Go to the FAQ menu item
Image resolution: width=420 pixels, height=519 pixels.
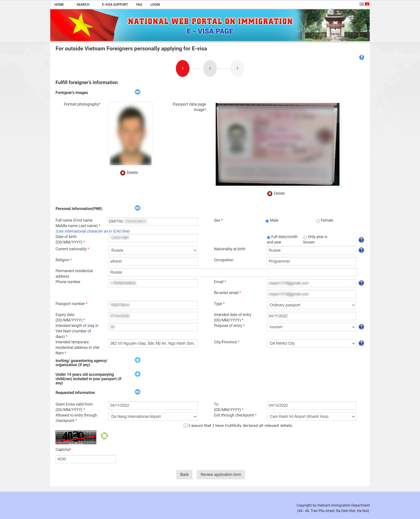(139, 5)
